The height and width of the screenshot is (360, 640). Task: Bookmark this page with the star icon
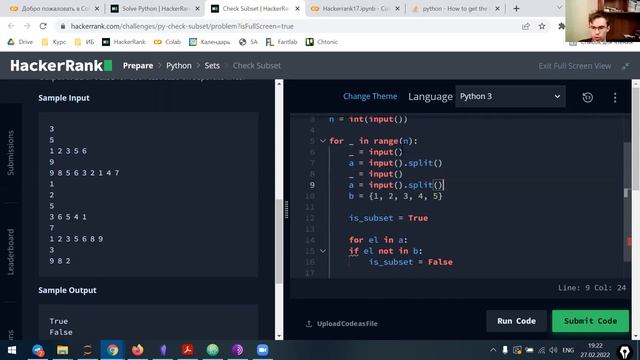click(x=542, y=26)
